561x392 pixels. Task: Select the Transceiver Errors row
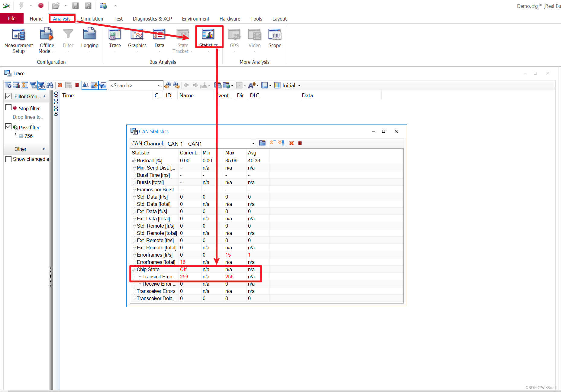click(x=267, y=291)
